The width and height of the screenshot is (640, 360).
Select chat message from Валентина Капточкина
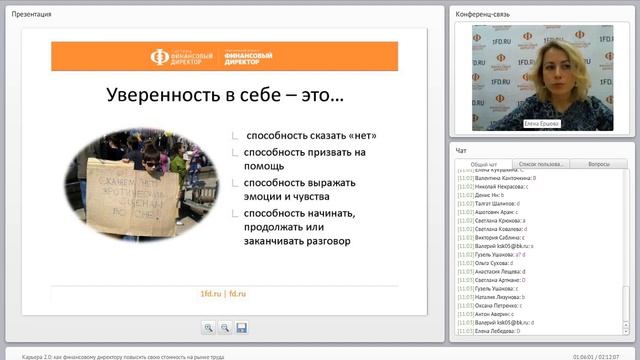[x=497, y=178]
